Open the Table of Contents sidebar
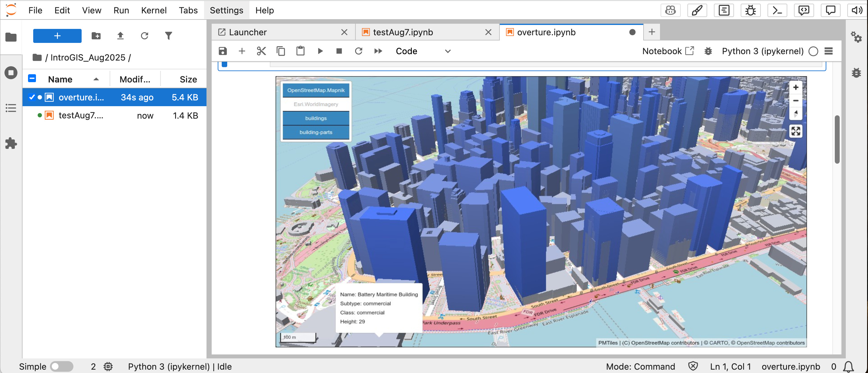Image resolution: width=868 pixels, height=373 pixels. click(11, 108)
